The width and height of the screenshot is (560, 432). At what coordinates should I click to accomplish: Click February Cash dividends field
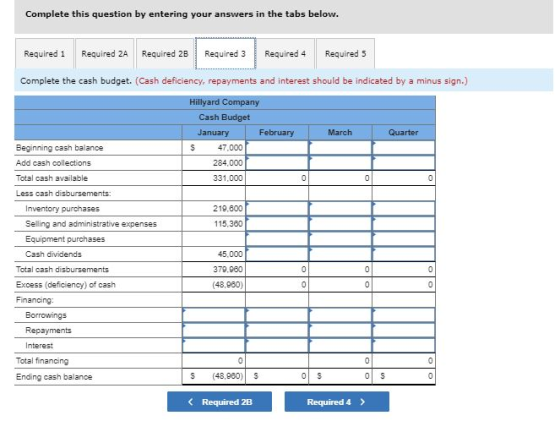coord(277,254)
